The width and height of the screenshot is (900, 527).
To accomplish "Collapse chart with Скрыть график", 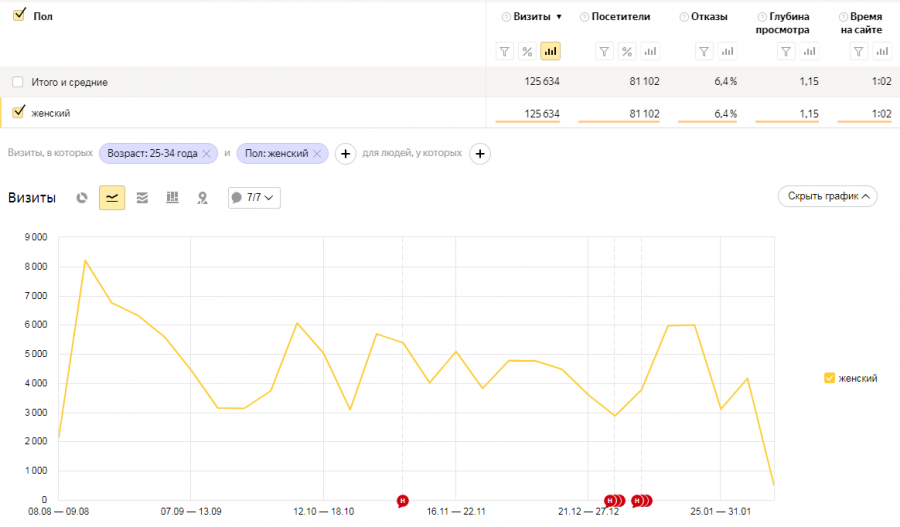I will click(827, 196).
